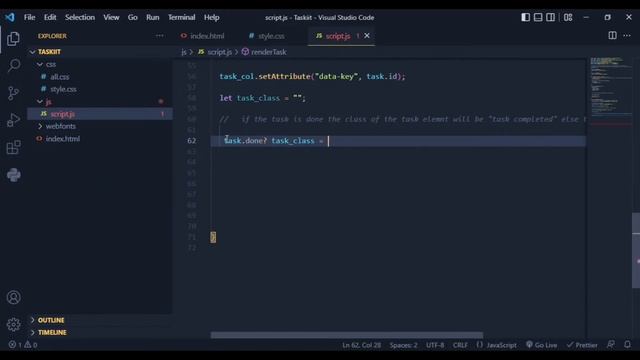Click the CRLF end of line indicator
Screen dimensions: 640x360
tap(460, 345)
